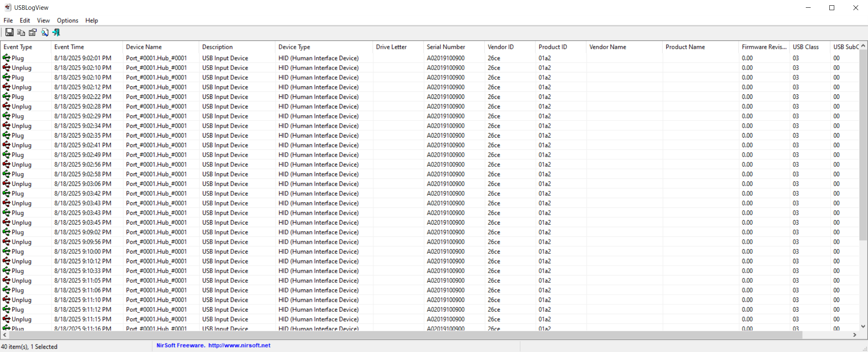Click the vertical scrollbar down arrow

(863, 326)
